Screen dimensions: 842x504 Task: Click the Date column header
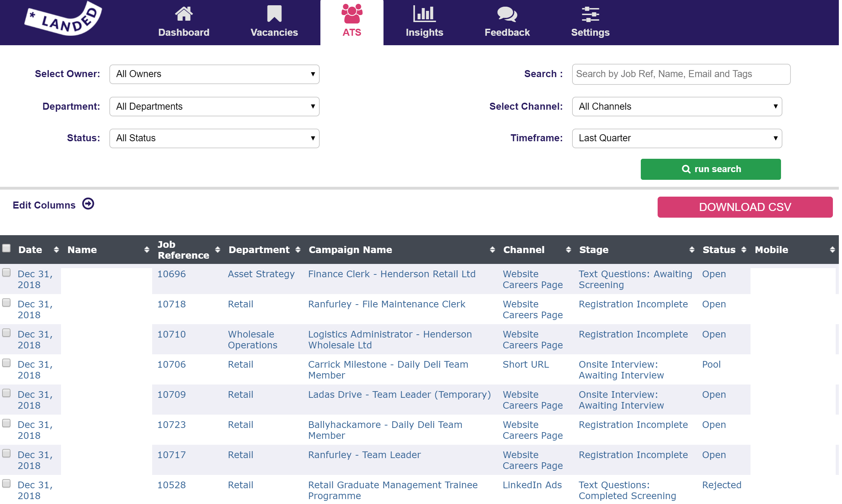click(x=30, y=250)
